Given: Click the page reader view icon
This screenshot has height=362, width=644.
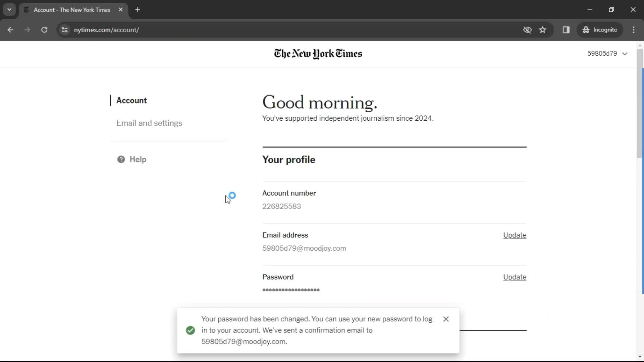Looking at the screenshot, I should 566,29.
